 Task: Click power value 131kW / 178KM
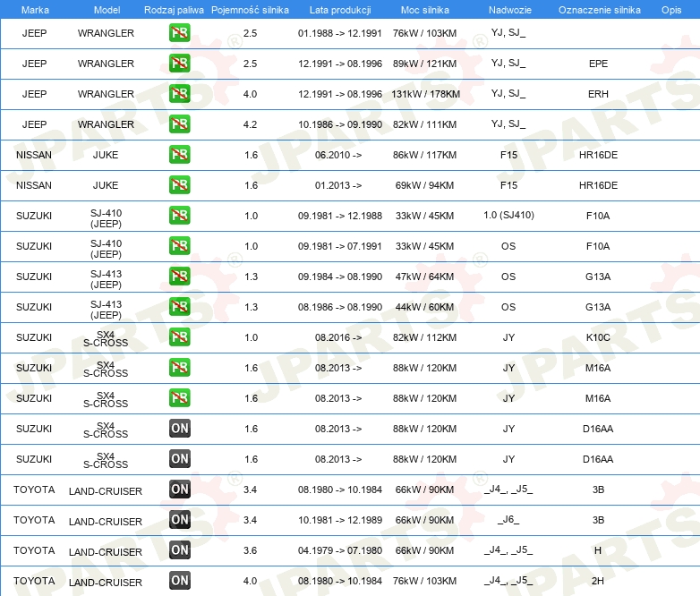[x=425, y=94]
